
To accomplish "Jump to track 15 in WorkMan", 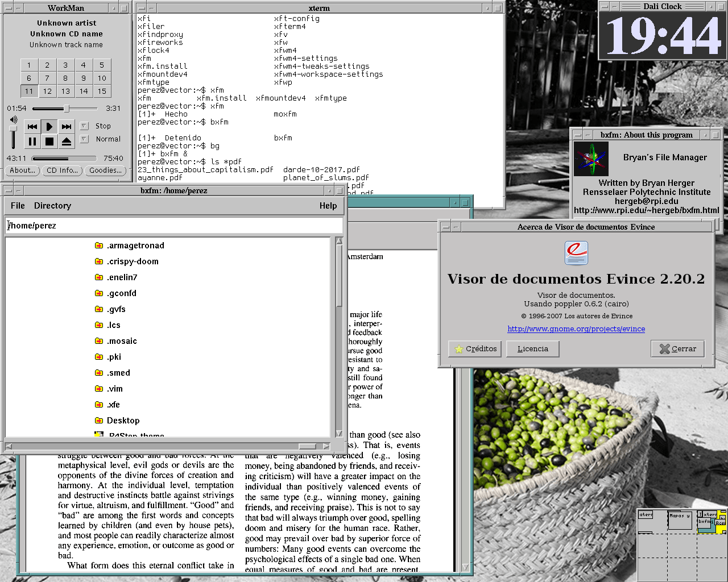I will (102, 91).
